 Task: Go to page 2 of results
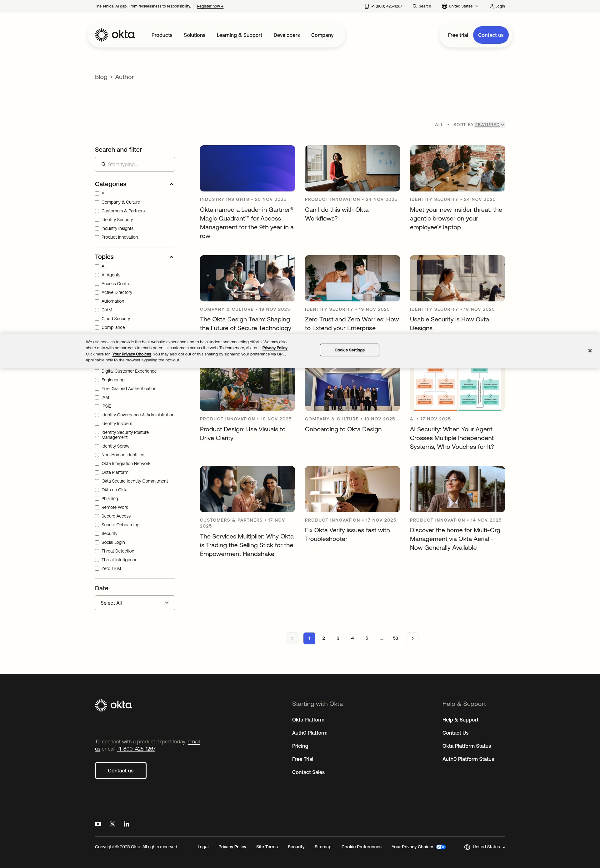coord(324,638)
